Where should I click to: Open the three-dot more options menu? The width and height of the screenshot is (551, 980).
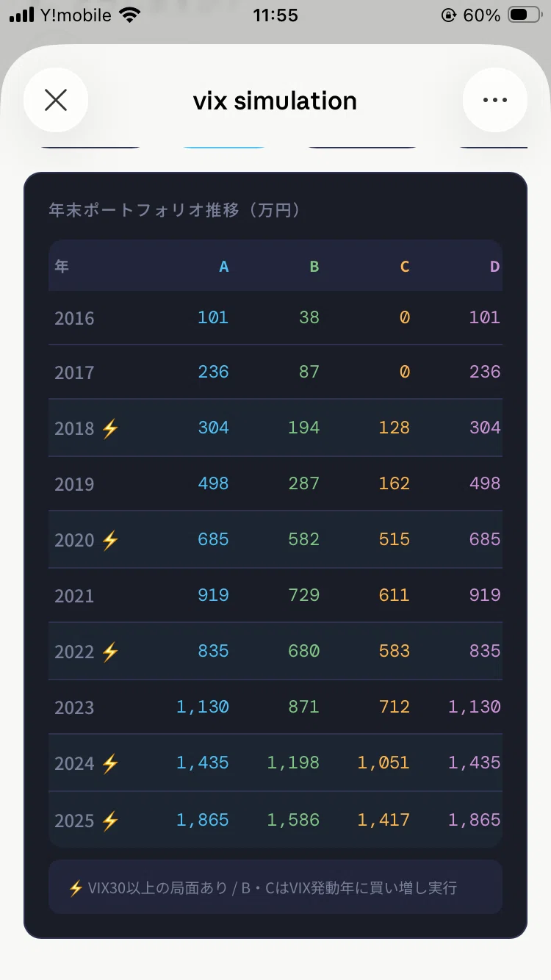coord(495,100)
